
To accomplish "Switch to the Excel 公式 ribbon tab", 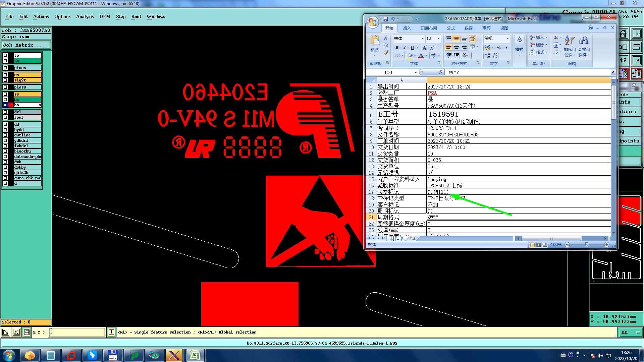I will click(451, 28).
